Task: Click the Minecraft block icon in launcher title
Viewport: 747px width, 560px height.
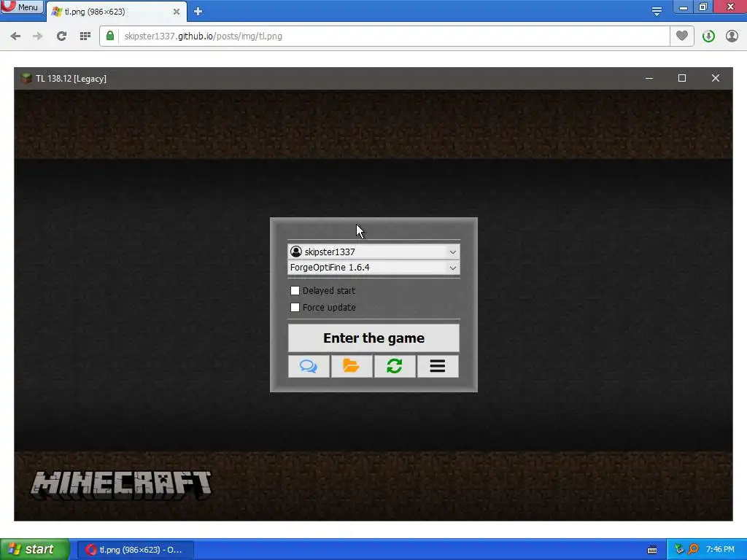Action: 26,79
